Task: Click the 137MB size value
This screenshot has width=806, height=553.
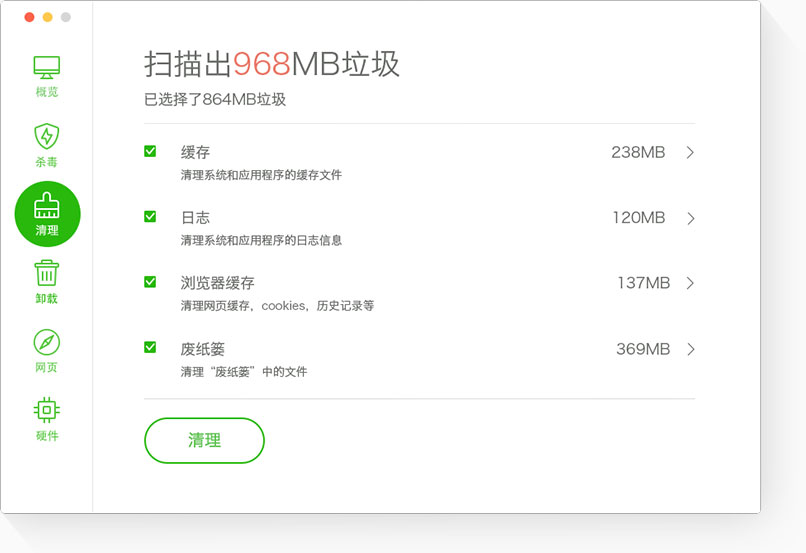Action: click(x=644, y=283)
